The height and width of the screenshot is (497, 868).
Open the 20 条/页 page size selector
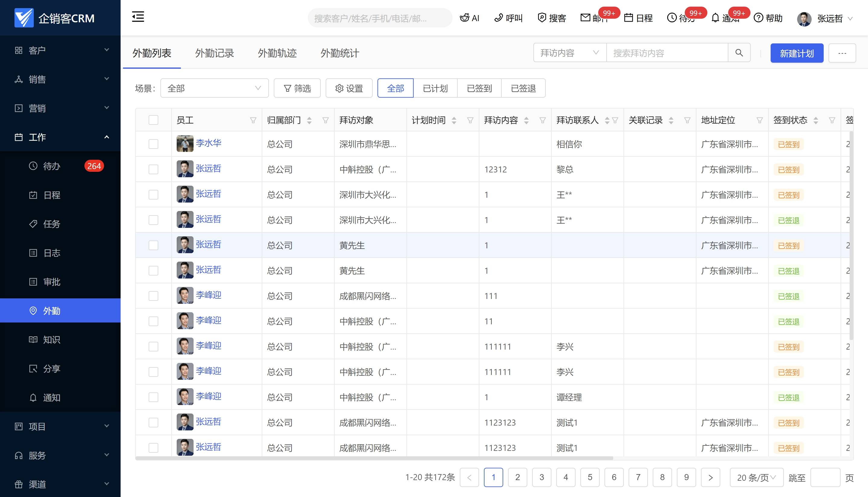[756, 477]
